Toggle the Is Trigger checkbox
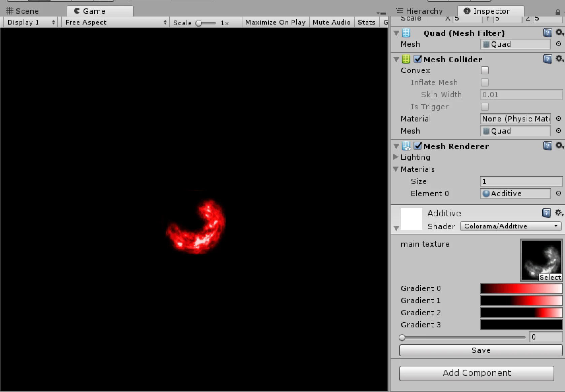 [485, 107]
